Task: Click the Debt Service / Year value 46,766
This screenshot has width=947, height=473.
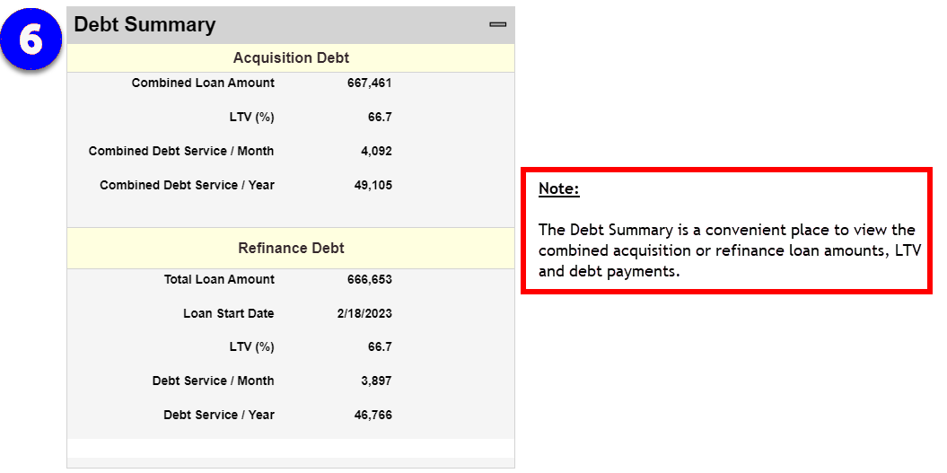Action: click(372, 415)
